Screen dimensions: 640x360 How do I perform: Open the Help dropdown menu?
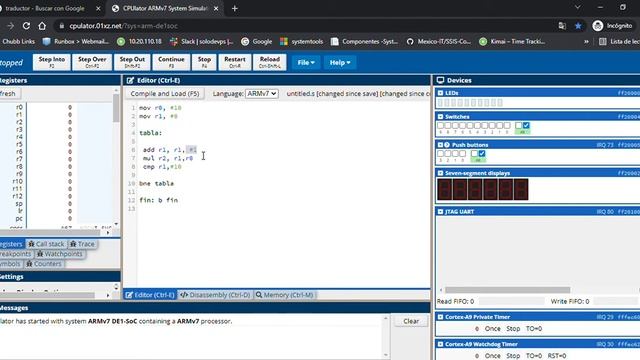[x=340, y=62]
